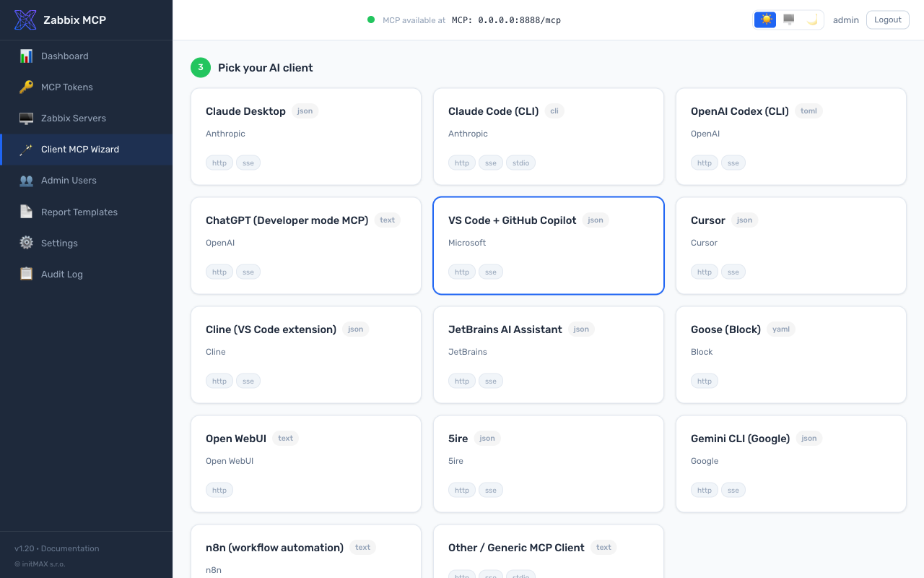Click toml badge on OpenAI Codex card
Viewport: 924px width, 578px height.
tap(809, 111)
